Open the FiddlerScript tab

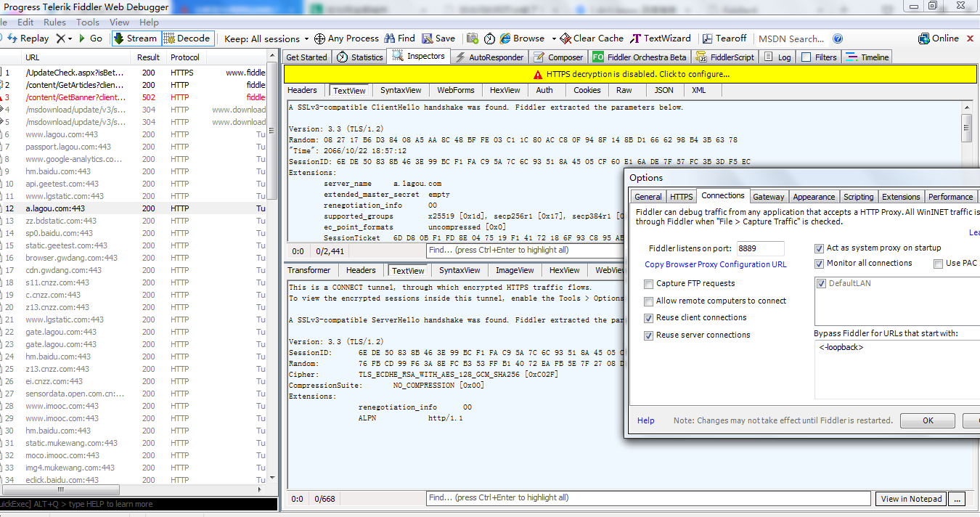(726, 57)
